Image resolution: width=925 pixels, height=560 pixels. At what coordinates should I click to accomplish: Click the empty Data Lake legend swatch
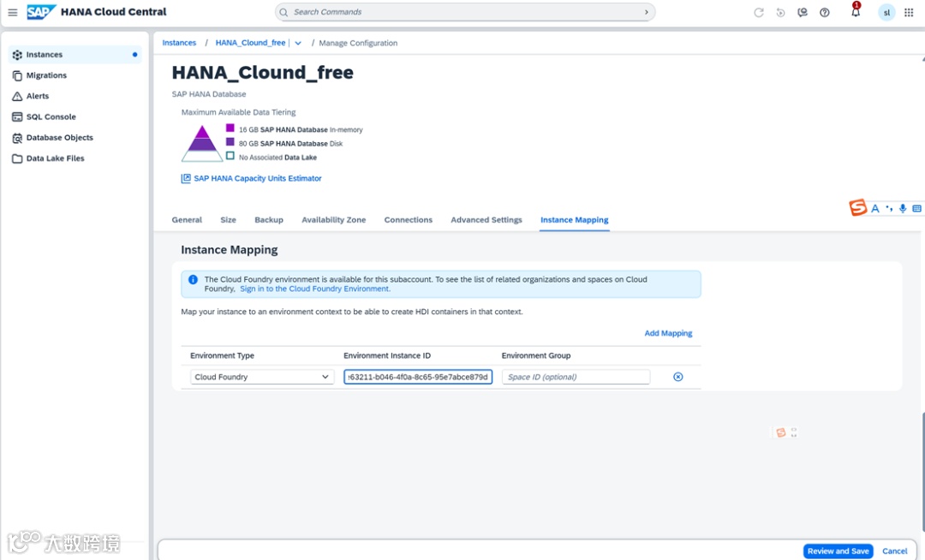[x=230, y=156]
